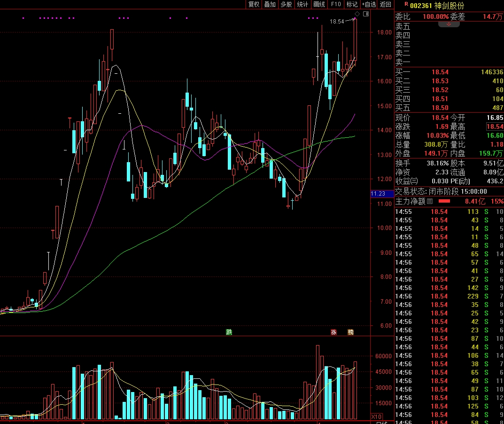Click the 复权 toolbar button
Viewport: 504px width, 424px height.
coord(254,4)
